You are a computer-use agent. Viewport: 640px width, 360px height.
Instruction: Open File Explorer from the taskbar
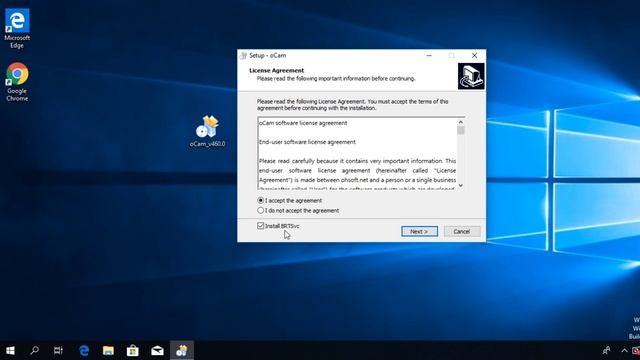click(x=108, y=350)
